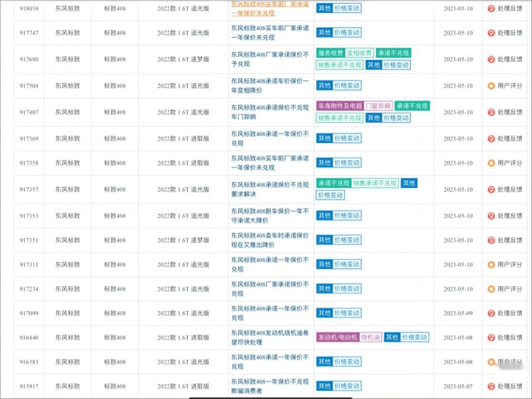The image size is (532, 399).
Task: Click the red status icon for complaint 917099
Action: click(x=491, y=313)
